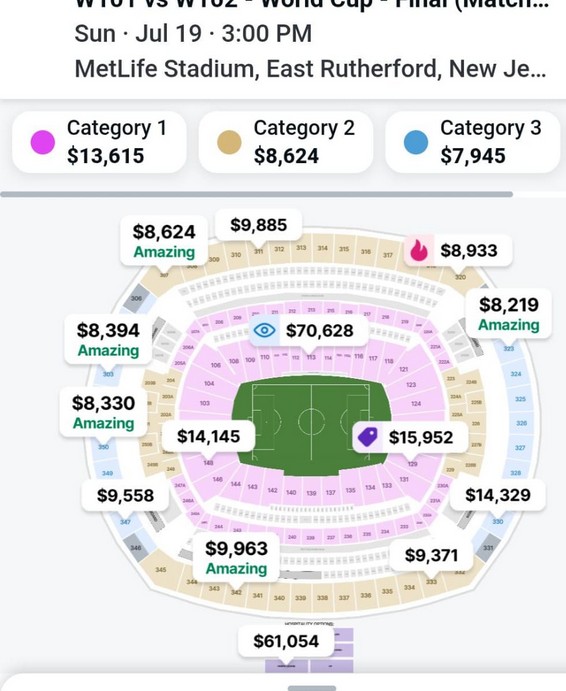Viewport: 566px width, 691px height.
Task: Filter by Category 1 $13,615 chip
Action: coord(99,142)
